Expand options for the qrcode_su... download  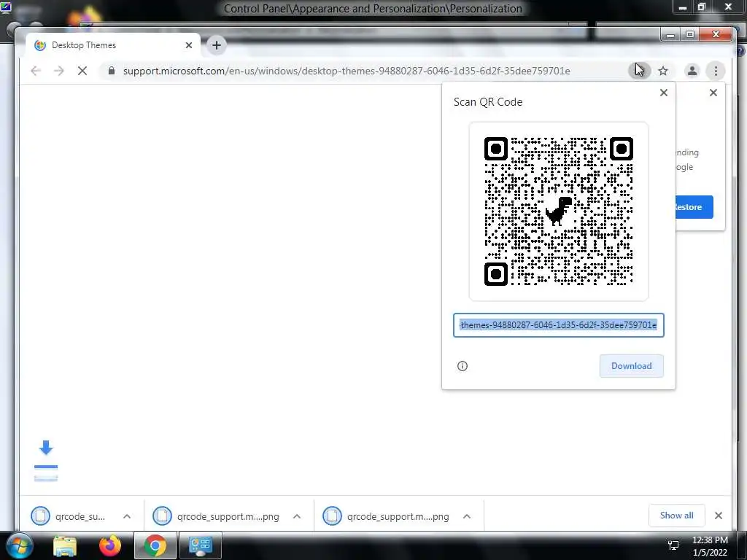[127, 516]
